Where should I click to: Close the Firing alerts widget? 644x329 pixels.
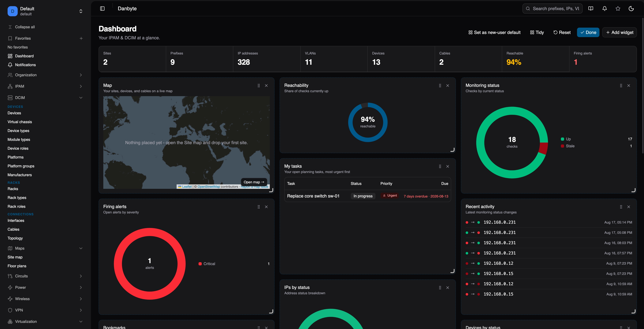coord(266,207)
